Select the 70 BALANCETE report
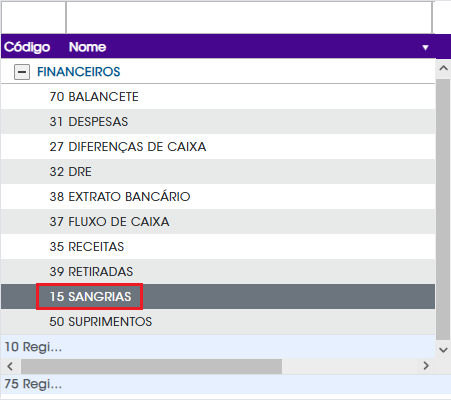 point(218,97)
